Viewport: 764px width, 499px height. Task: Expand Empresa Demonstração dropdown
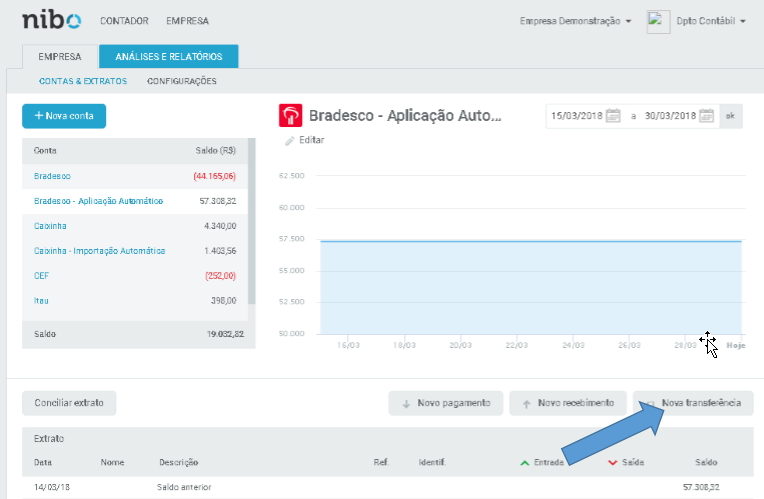point(575,21)
